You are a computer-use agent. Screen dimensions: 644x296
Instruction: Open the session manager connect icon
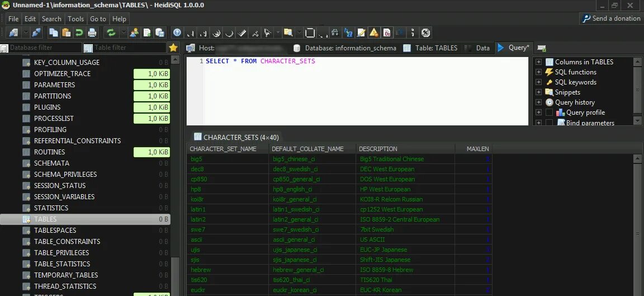[x=13, y=33]
